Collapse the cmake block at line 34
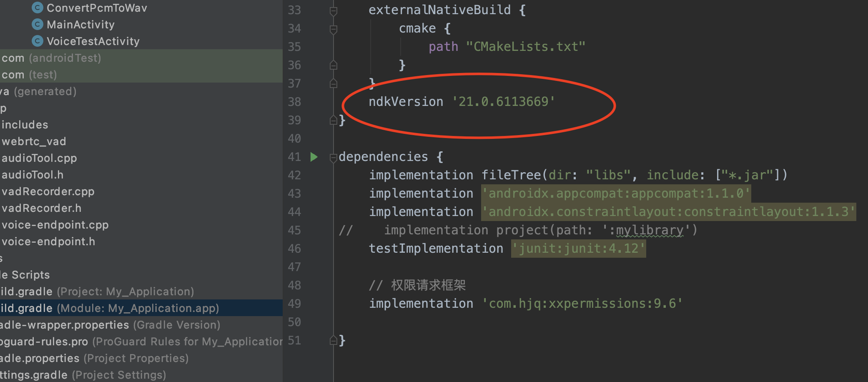 point(333,29)
